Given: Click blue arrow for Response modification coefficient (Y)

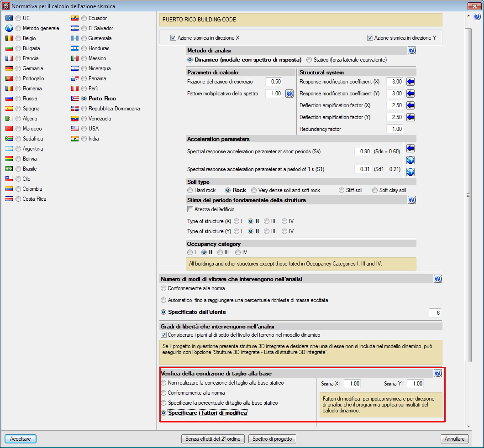Looking at the screenshot, I should click(410, 94).
